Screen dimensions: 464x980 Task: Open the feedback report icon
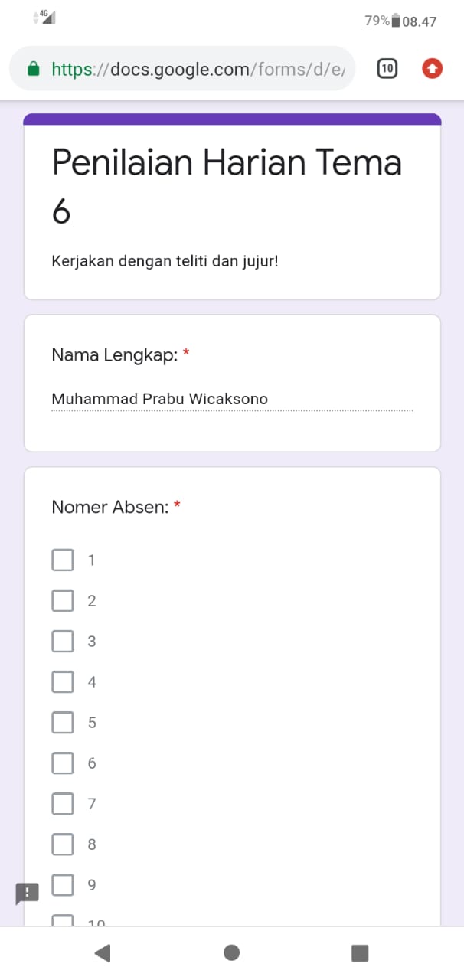[28, 893]
